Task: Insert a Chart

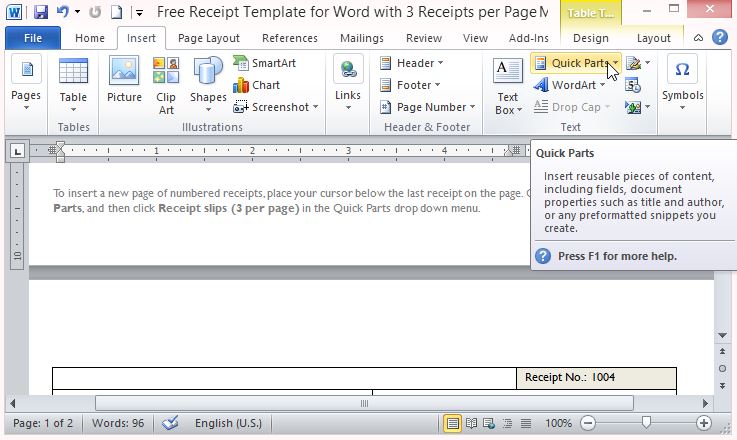Action: (257, 85)
